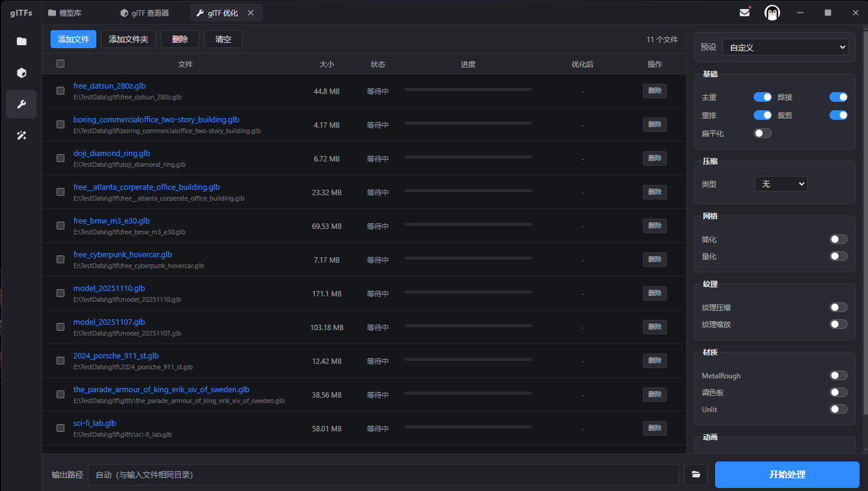Check the model_20251110.glb row checkbox
The height and width of the screenshot is (491, 868).
click(60, 293)
